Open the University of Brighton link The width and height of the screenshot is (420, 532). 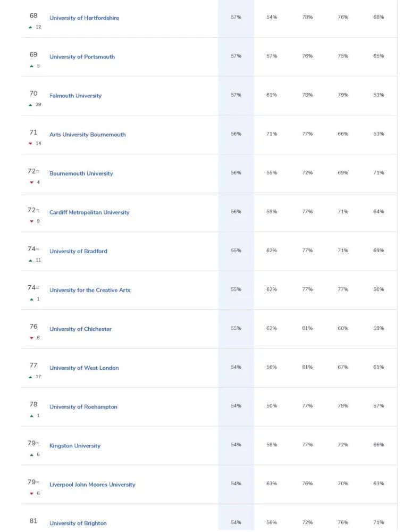pyautogui.click(x=78, y=523)
